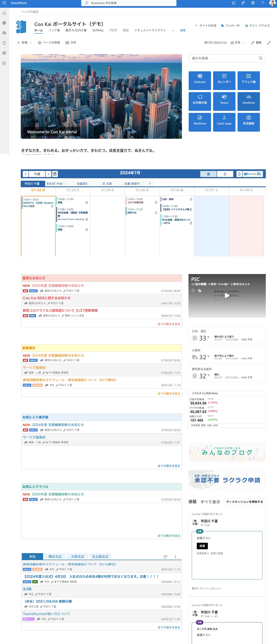Image resolution: width=277 pixels, height=644 pixels.
Task: Open the アドレス帳 tile
Action: (249, 80)
